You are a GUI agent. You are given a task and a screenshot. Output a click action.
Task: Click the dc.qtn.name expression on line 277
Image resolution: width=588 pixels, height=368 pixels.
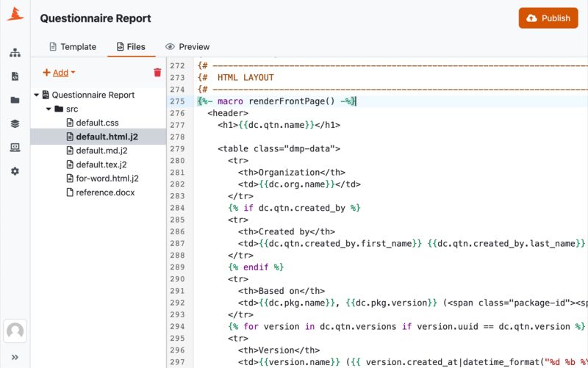tap(276, 125)
